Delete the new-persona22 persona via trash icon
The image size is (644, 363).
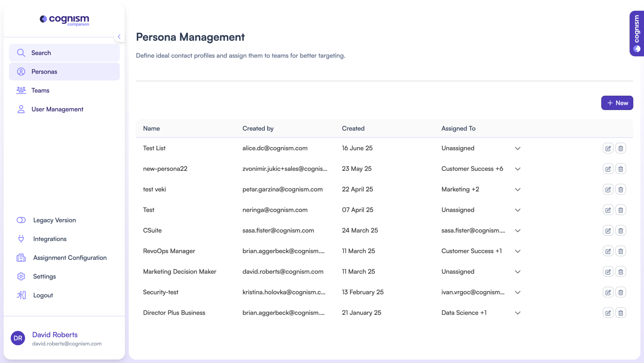pyautogui.click(x=620, y=169)
